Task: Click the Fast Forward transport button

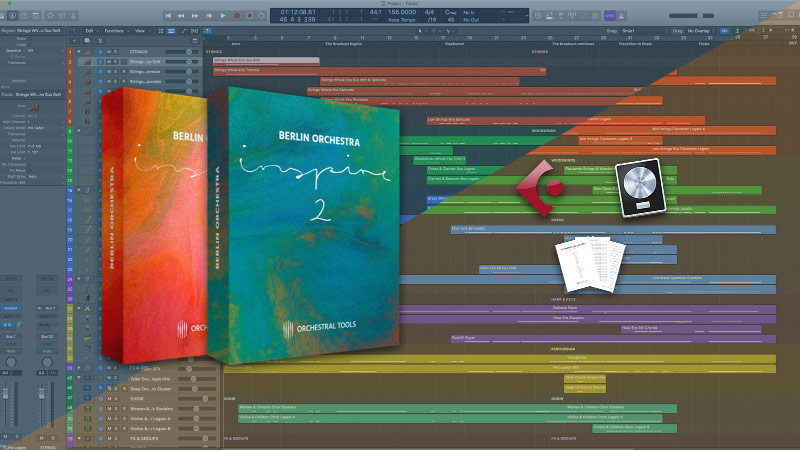Action: [194, 16]
